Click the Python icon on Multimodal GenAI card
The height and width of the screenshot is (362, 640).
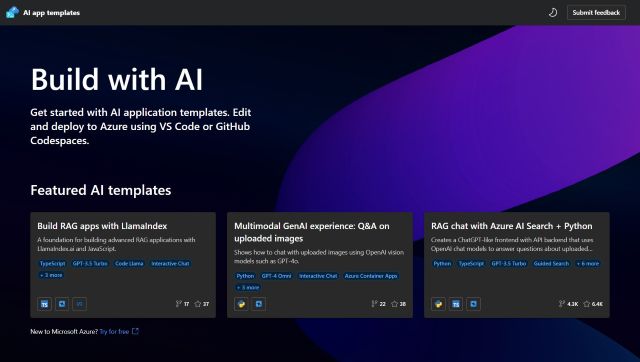pos(241,304)
